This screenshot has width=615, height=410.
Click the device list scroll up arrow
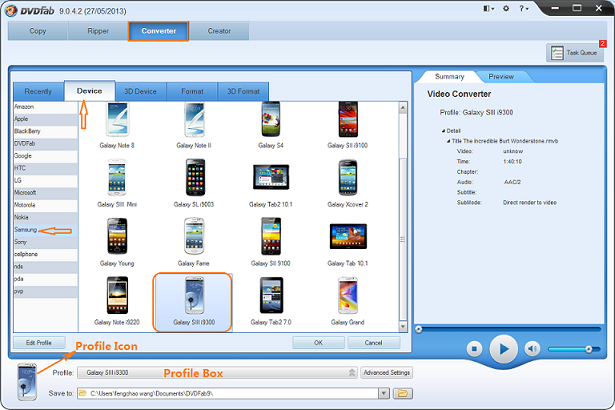403,108
